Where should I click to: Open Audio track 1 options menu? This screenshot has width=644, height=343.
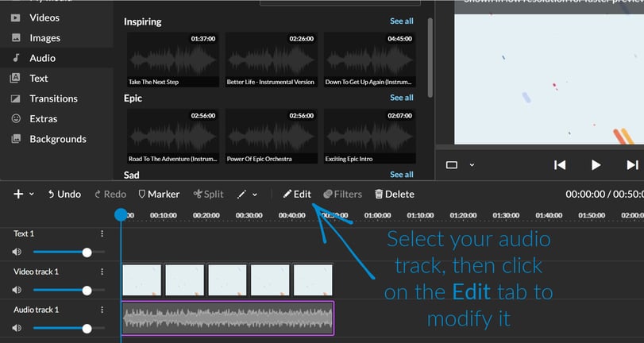coord(102,310)
